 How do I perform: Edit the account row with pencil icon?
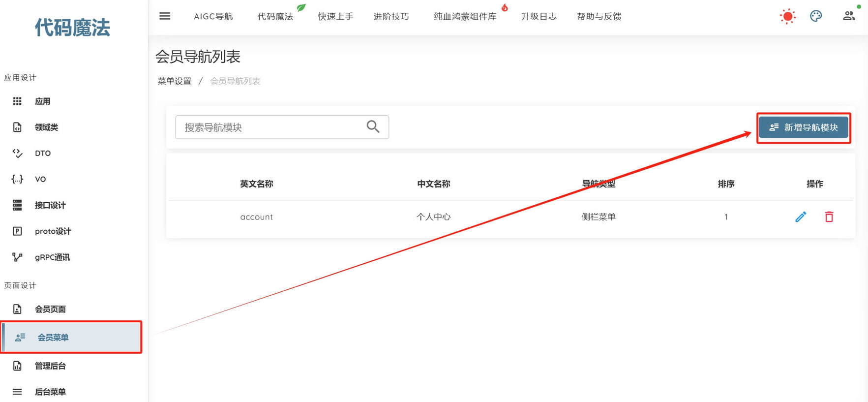point(801,216)
